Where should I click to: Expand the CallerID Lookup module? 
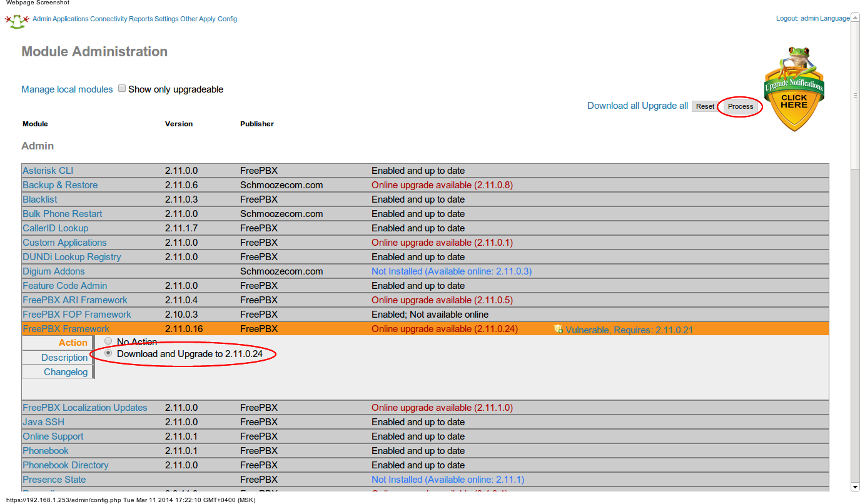[x=56, y=228]
